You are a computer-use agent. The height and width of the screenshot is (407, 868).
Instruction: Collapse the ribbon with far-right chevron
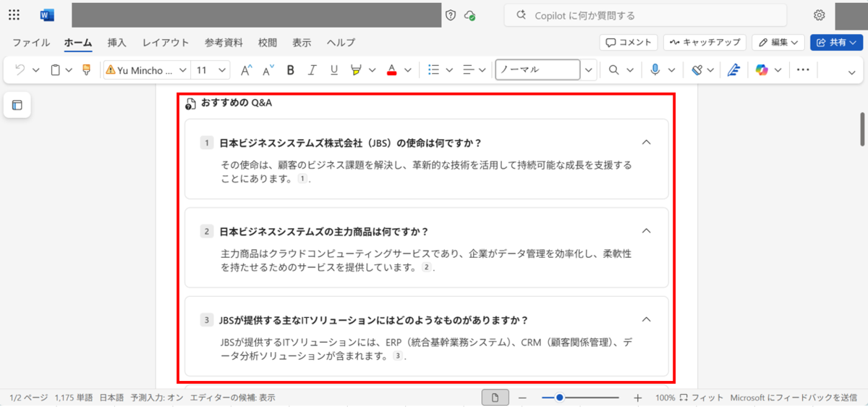click(851, 72)
